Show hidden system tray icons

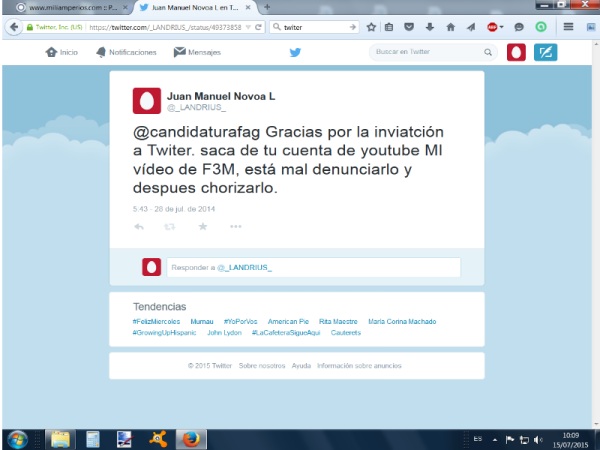495,439
